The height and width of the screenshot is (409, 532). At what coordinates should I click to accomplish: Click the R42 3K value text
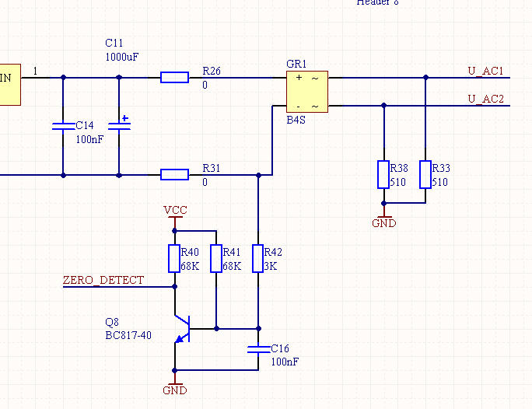[271, 266]
